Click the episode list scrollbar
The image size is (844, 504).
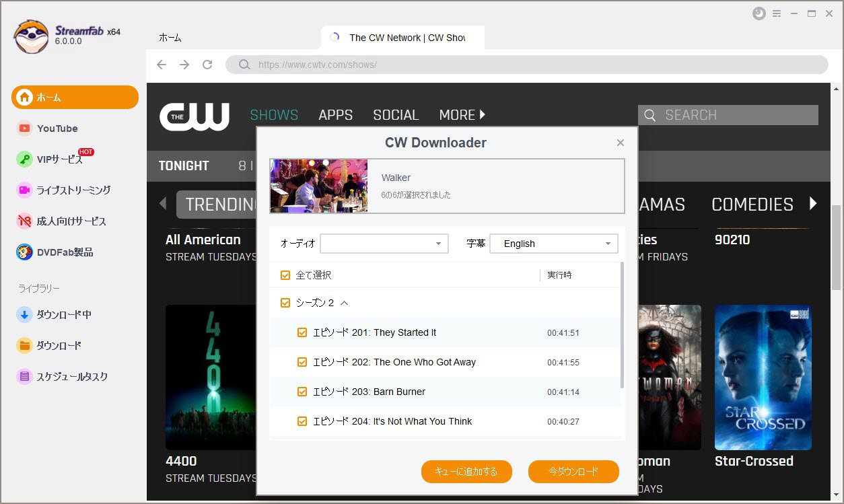tap(622, 326)
